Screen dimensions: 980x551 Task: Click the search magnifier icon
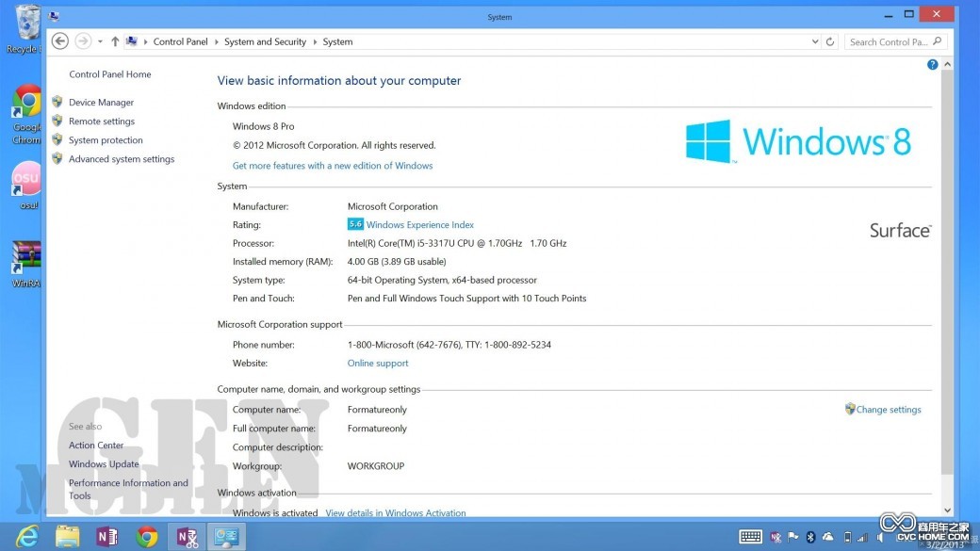click(x=937, y=41)
